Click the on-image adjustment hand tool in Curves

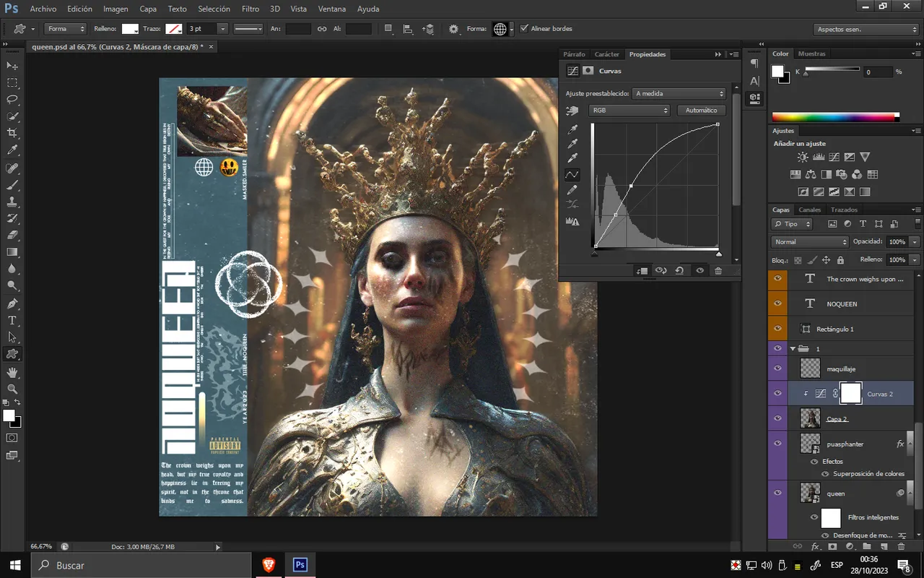[x=573, y=111]
